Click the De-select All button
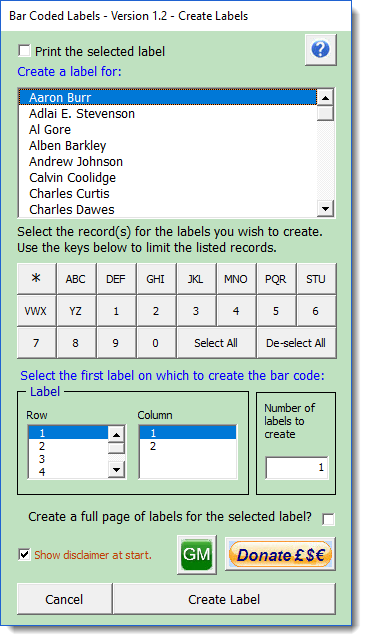367x641 pixels. tap(296, 343)
